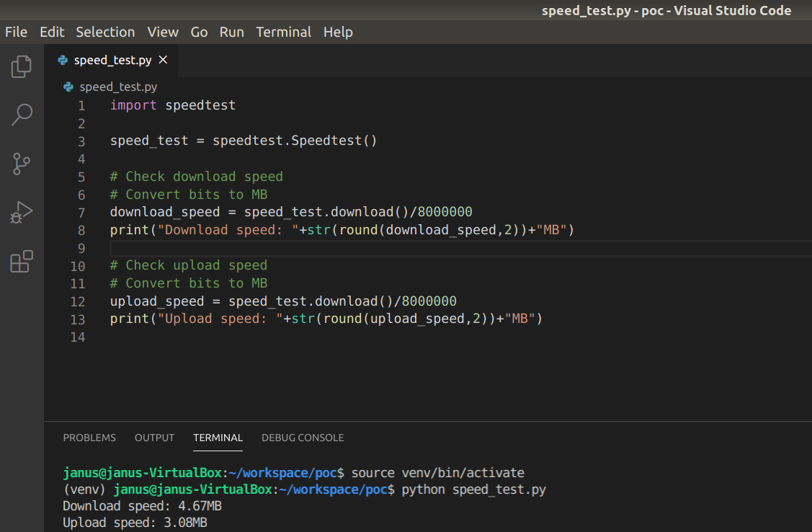Open the Source Control icon

(21, 164)
